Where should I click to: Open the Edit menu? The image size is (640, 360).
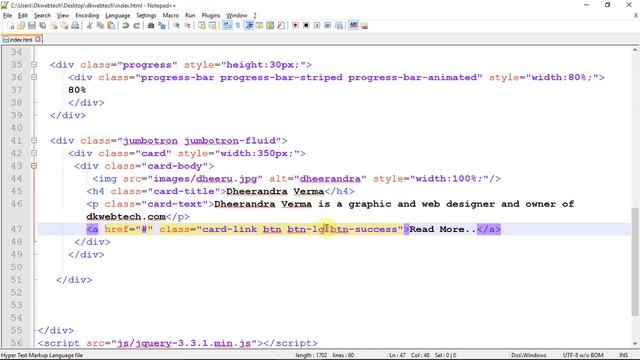pos(23,16)
